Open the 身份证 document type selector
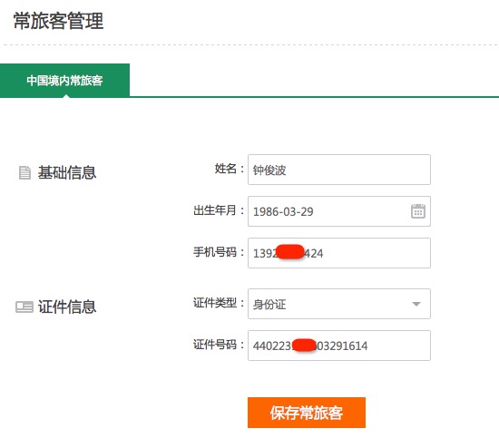Screen dimensions: 499x448 (339, 304)
